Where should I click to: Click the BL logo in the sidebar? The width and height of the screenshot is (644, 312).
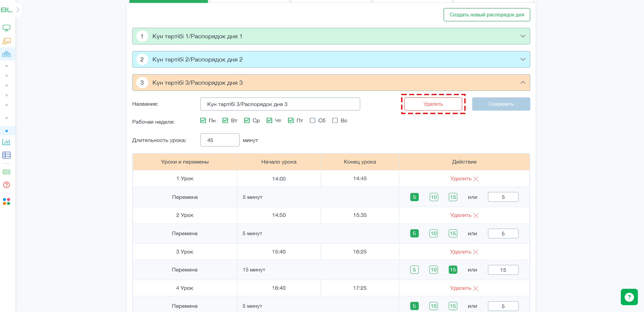pyautogui.click(x=7, y=10)
